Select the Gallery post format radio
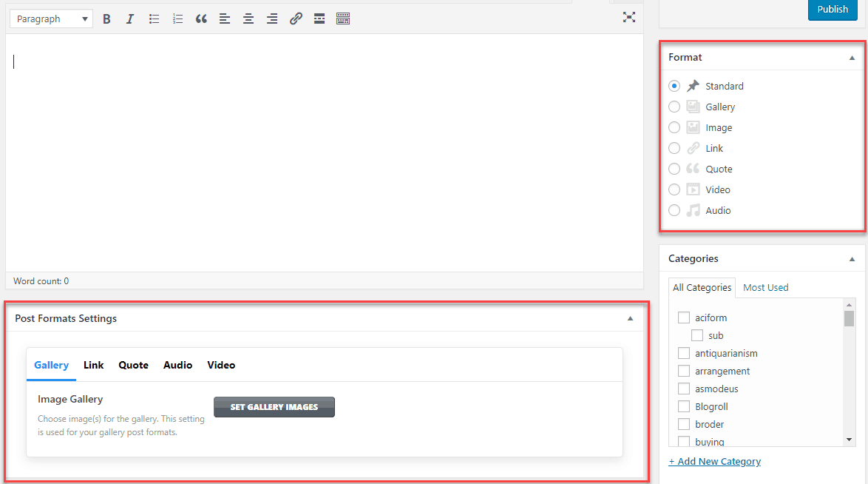The image size is (868, 484). pyautogui.click(x=674, y=107)
